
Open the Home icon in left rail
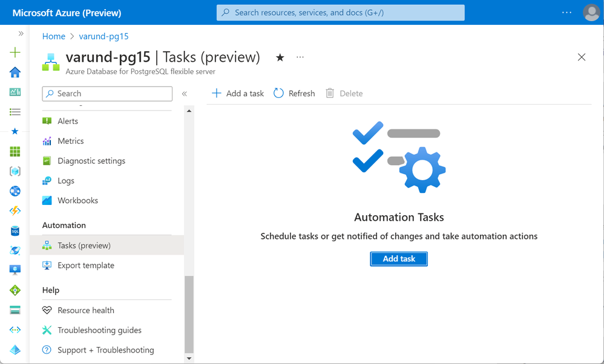(15, 73)
